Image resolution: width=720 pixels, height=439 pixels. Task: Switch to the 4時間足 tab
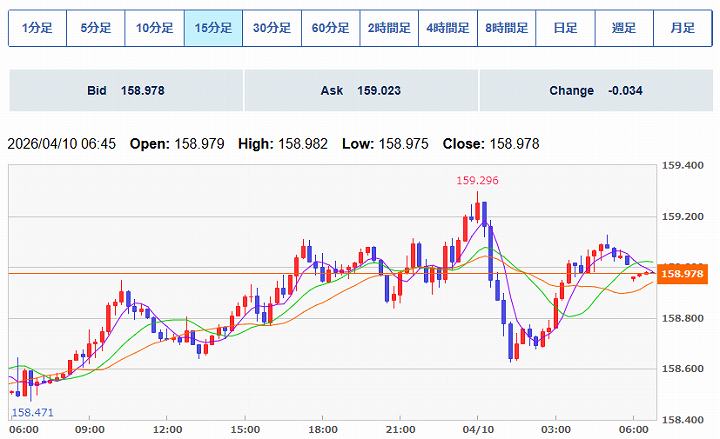tap(448, 28)
